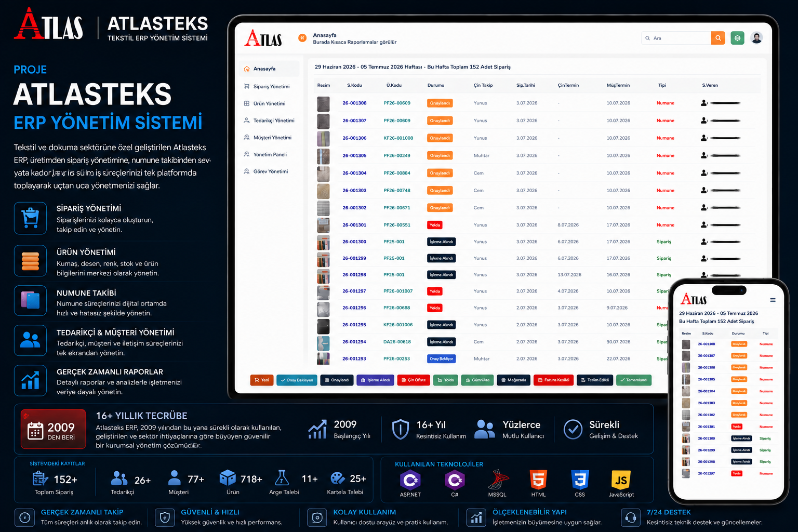Click the Sipariş Yönetimi shopping cart icon
This screenshot has width=798, height=532.
[x=30, y=218]
